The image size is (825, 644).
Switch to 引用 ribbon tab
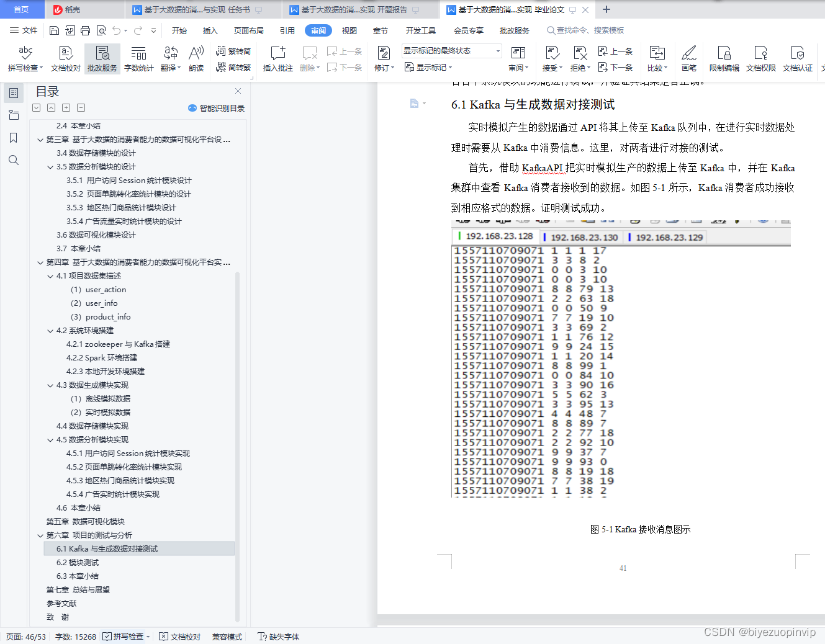(287, 30)
